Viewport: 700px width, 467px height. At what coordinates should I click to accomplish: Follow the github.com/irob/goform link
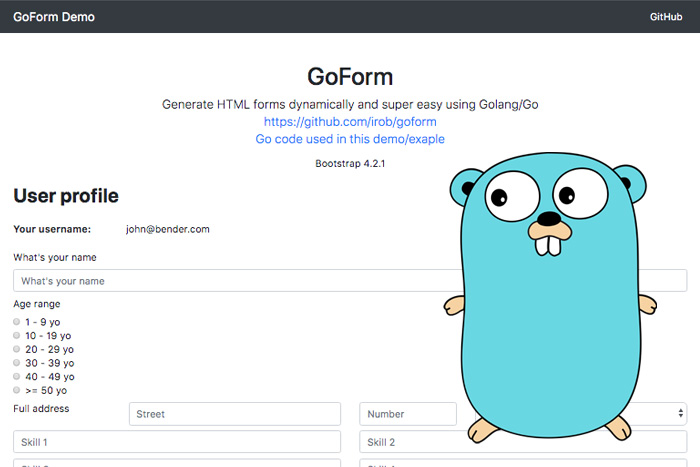(350, 121)
